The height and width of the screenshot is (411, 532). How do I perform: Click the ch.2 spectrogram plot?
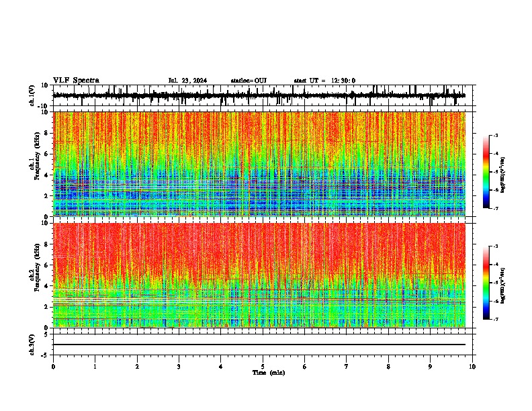(x=259, y=275)
